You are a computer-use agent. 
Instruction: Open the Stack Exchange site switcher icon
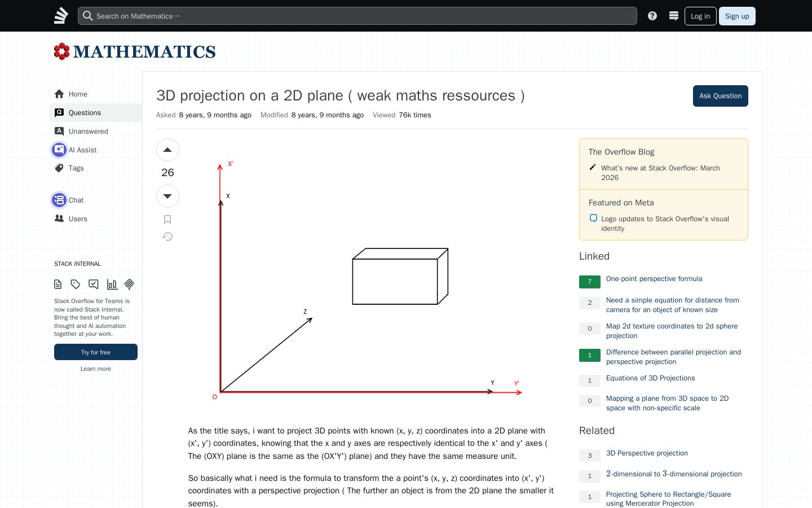point(673,16)
